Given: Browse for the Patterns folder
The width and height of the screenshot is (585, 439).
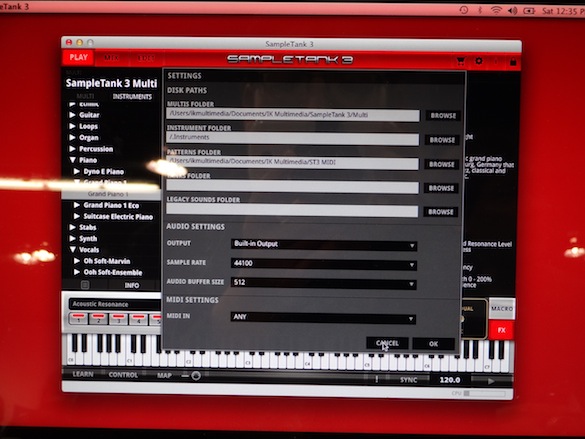Looking at the screenshot, I should (x=441, y=164).
